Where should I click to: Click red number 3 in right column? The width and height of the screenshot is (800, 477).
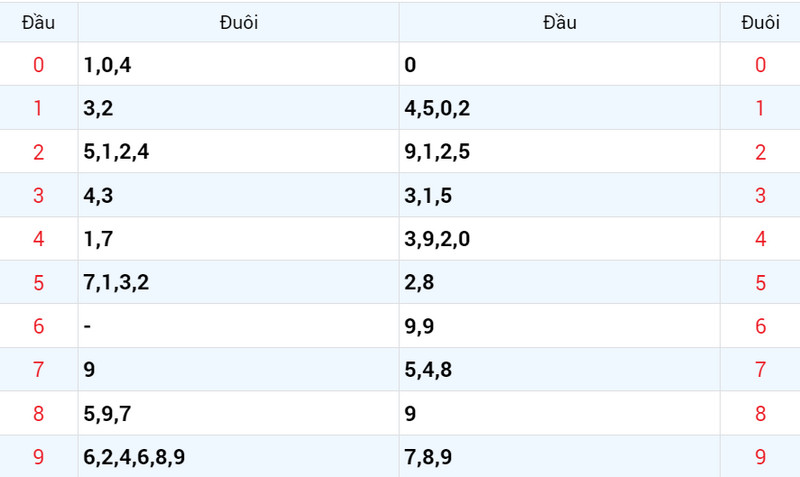click(x=760, y=195)
